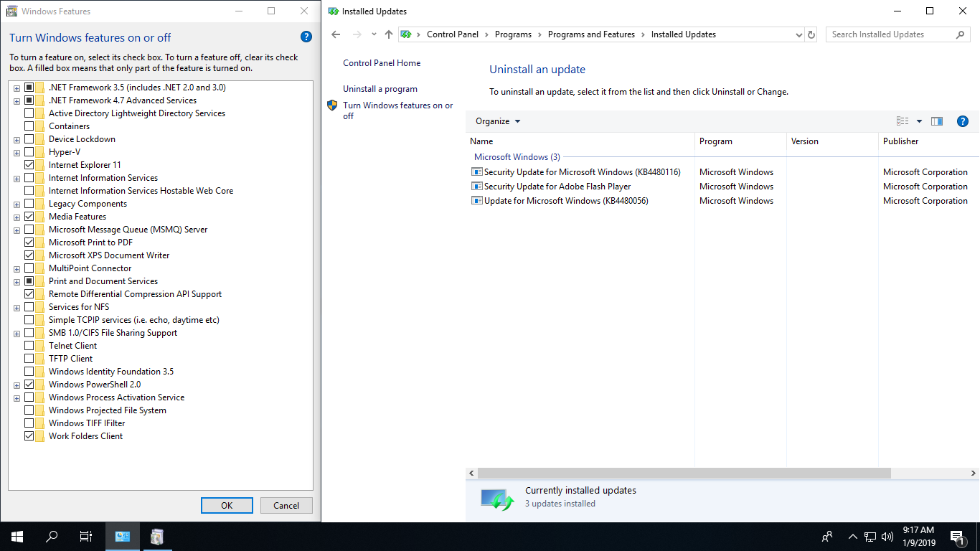Expand the Device Lockdown node
The width and height of the screenshot is (980, 551).
coord(17,140)
